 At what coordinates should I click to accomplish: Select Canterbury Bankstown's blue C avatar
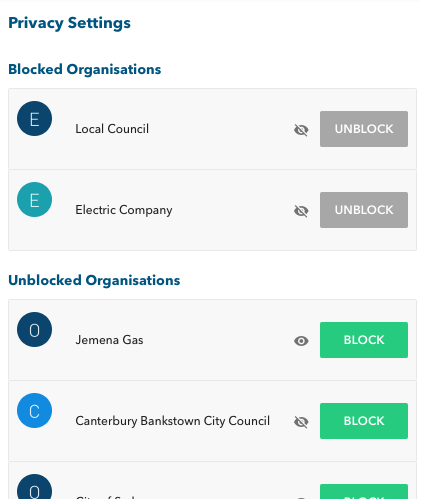coord(34,411)
